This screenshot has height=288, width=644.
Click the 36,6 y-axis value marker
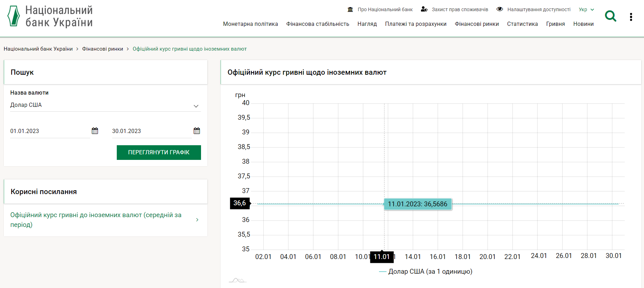click(240, 203)
